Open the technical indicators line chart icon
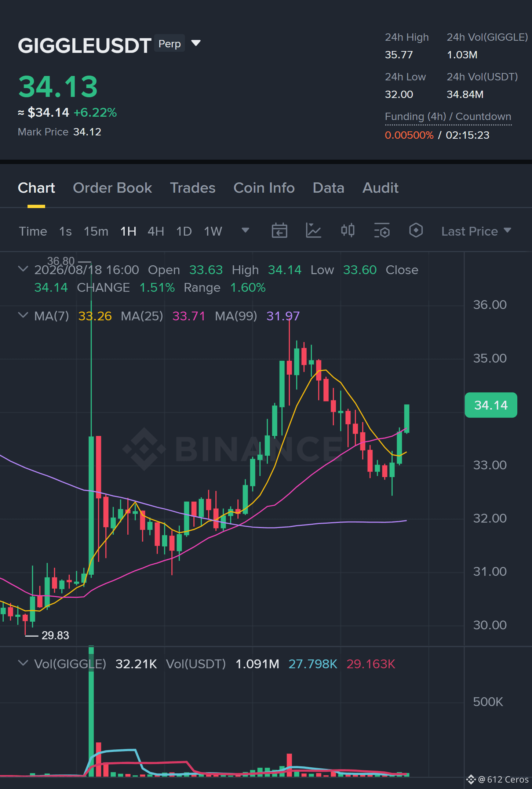 pos(313,230)
